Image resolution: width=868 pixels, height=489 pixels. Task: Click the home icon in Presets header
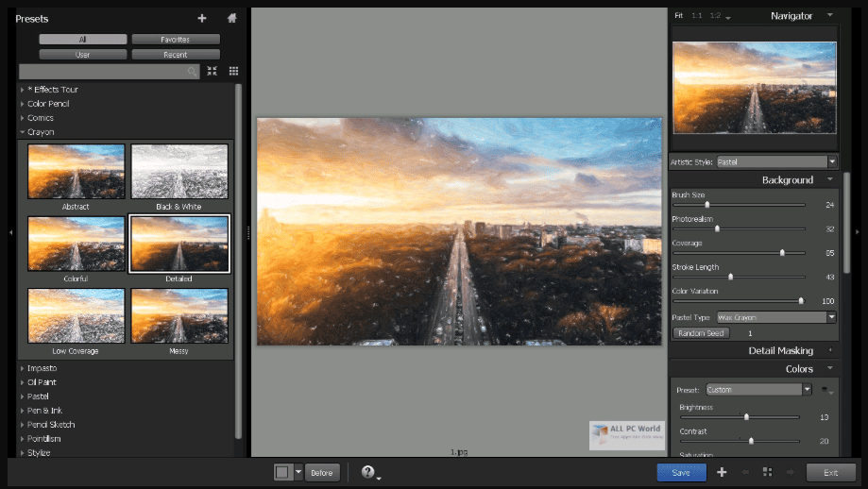(x=232, y=18)
